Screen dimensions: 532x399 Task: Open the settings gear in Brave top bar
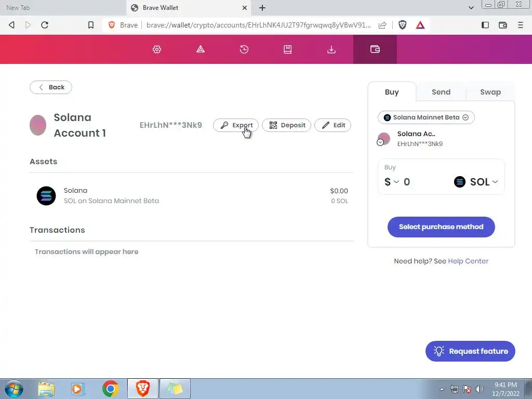pyautogui.click(x=157, y=49)
